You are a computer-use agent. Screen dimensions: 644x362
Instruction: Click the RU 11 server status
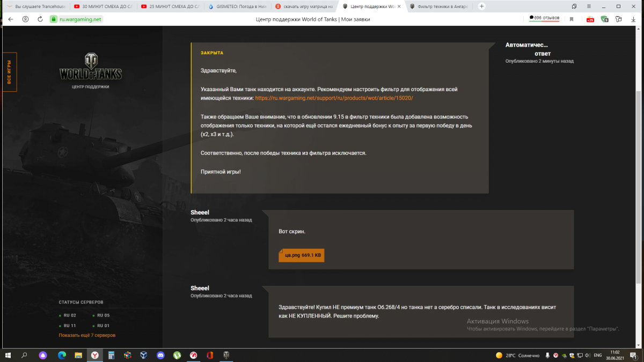(x=68, y=326)
